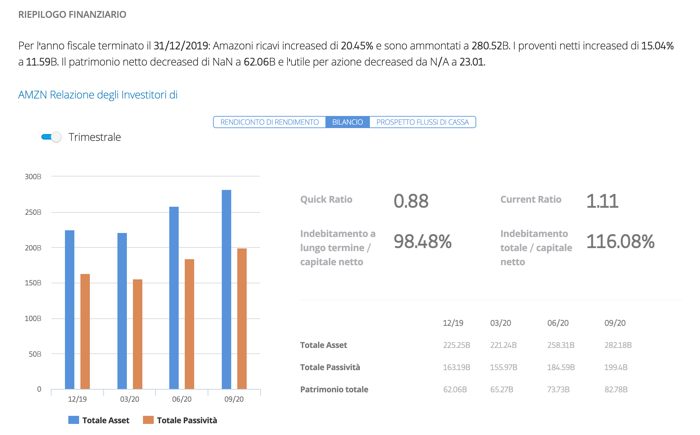Click the 20.45% figure in summary

(x=357, y=46)
